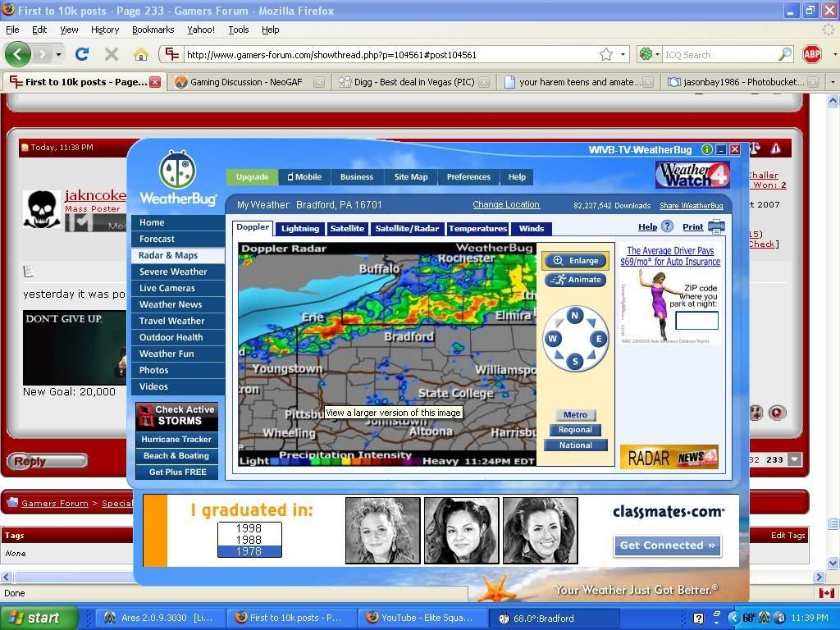Go back with Firefox back arrow
840x630 pixels.
point(18,54)
